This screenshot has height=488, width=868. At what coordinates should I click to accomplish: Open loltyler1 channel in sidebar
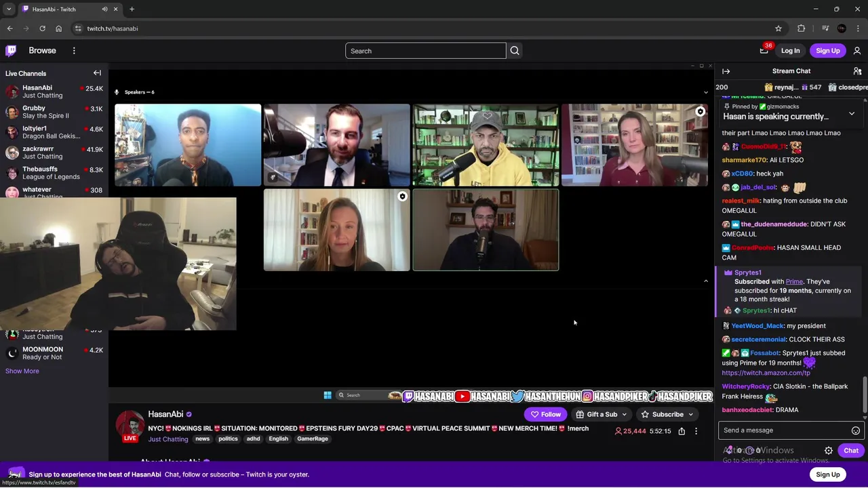54,132
